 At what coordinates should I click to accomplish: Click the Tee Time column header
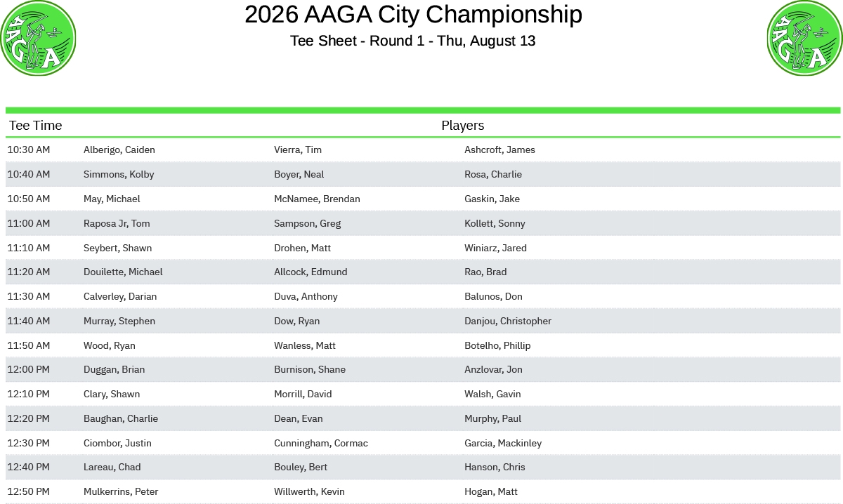pyautogui.click(x=36, y=126)
